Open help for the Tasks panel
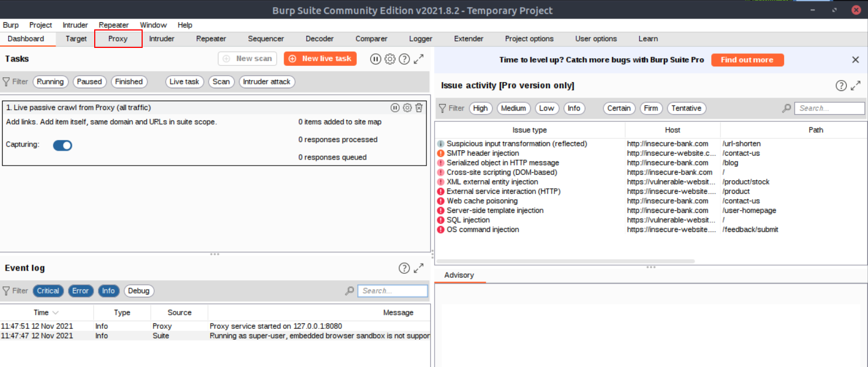Image resolution: width=868 pixels, height=367 pixels. (x=404, y=59)
